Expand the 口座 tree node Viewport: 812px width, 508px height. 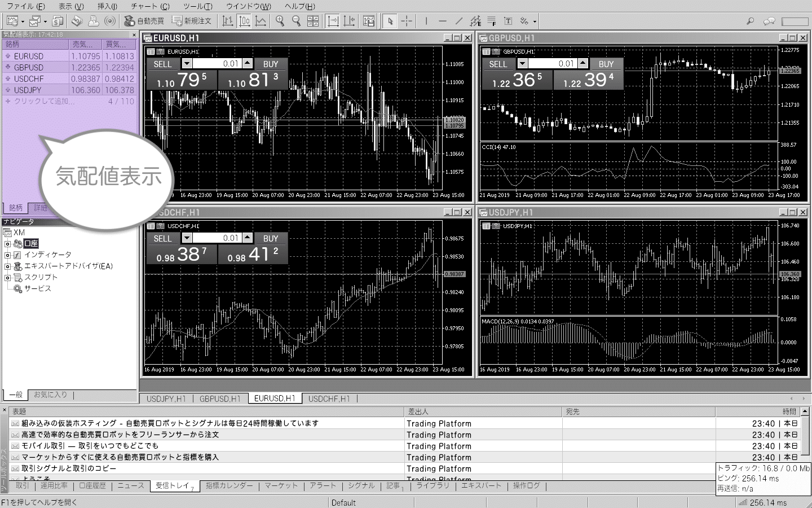[7, 244]
